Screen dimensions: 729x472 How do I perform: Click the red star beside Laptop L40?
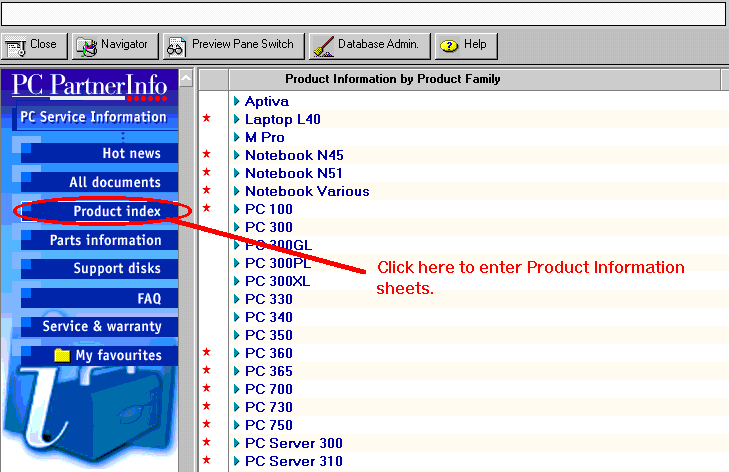tap(207, 119)
